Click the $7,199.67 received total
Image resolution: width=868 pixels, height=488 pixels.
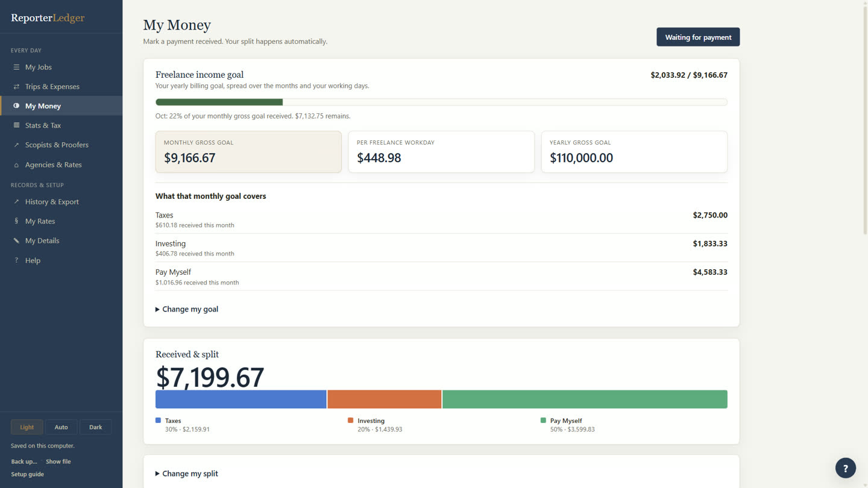click(x=210, y=377)
